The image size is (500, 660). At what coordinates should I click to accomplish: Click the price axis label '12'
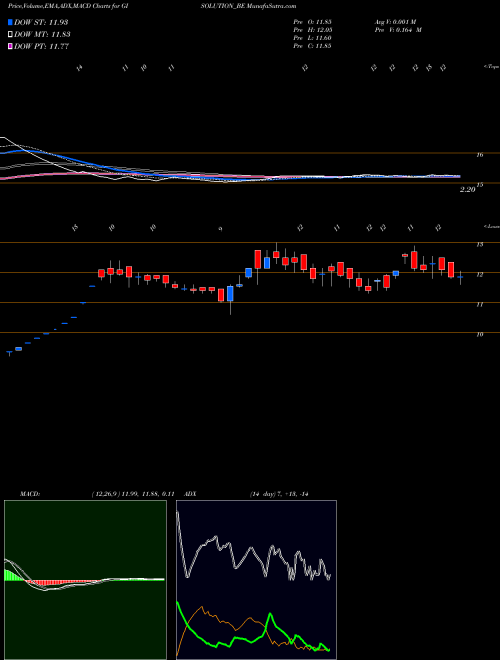click(479, 274)
